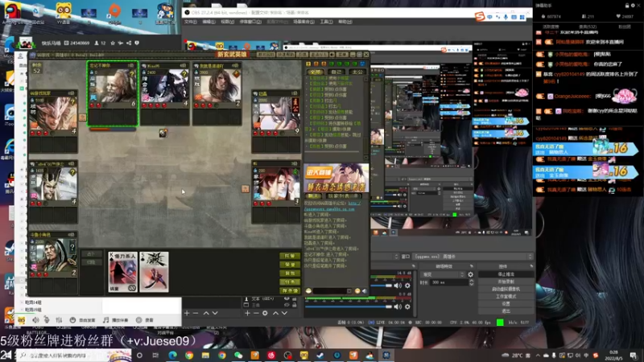Screen dimensions: 644x362
Task: Click the Sogou input method S logo
Action: 480,16
